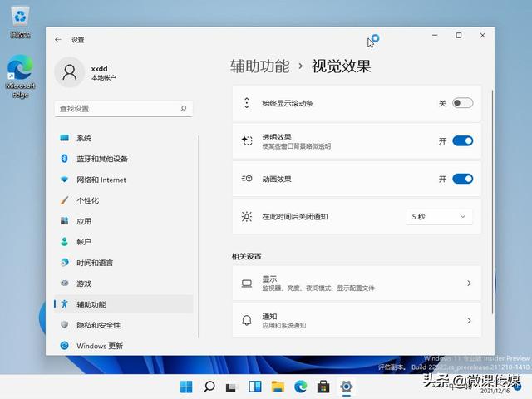Open the 5 秒 notification timeout dropdown
Image resolution: width=532 pixels, height=399 pixels.
[x=439, y=216]
